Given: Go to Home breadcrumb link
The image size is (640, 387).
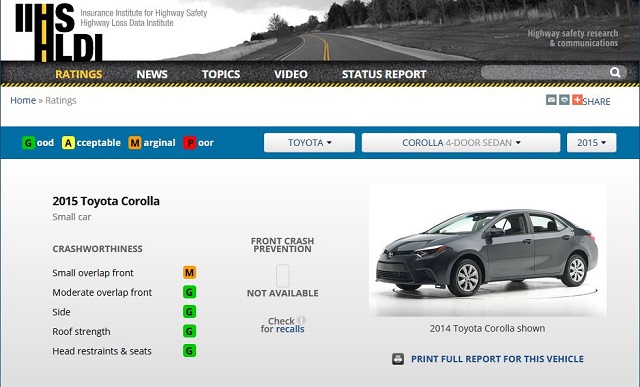Looking at the screenshot, I should [x=23, y=100].
